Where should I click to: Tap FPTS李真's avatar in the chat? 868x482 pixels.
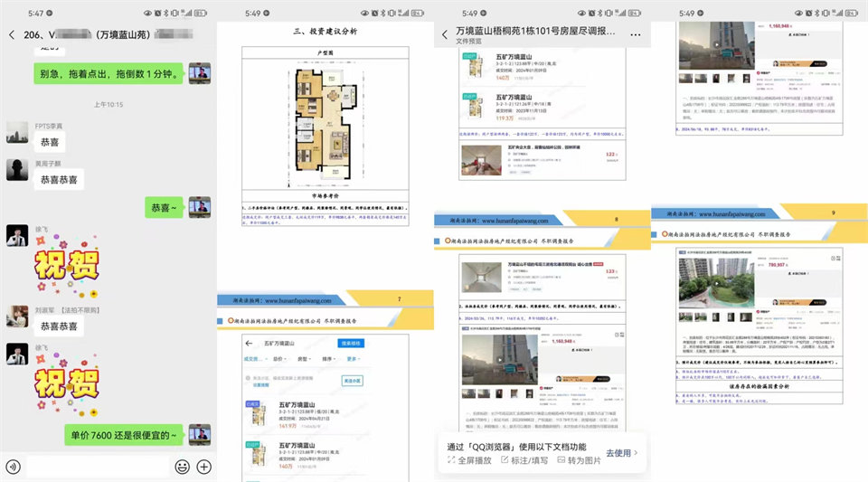pos(17,133)
